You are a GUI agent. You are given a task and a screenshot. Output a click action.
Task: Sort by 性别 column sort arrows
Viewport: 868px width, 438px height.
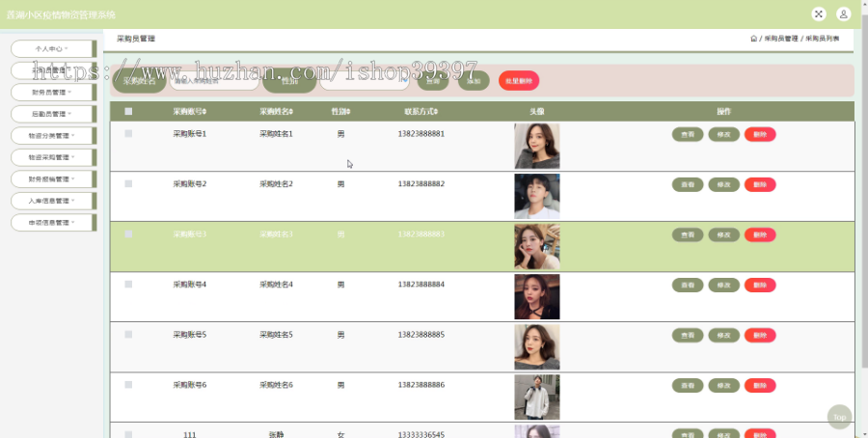(x=348, y=112)
